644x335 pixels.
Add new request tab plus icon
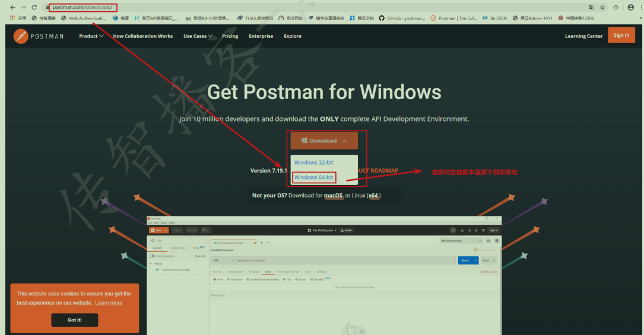pos(261,243)
